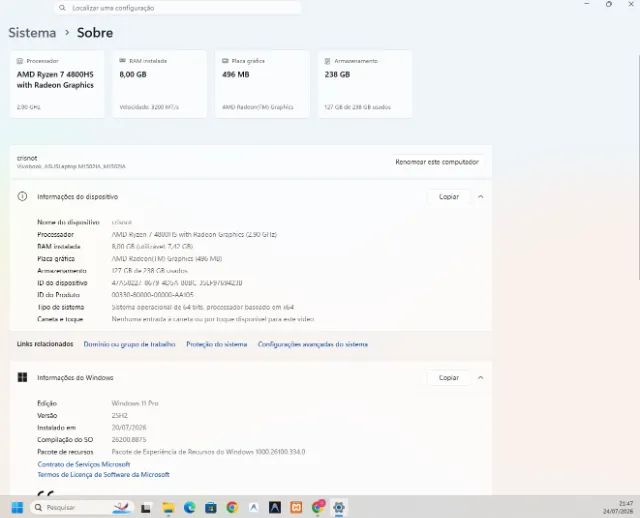Click the Links relacionados label

(45, 344)
